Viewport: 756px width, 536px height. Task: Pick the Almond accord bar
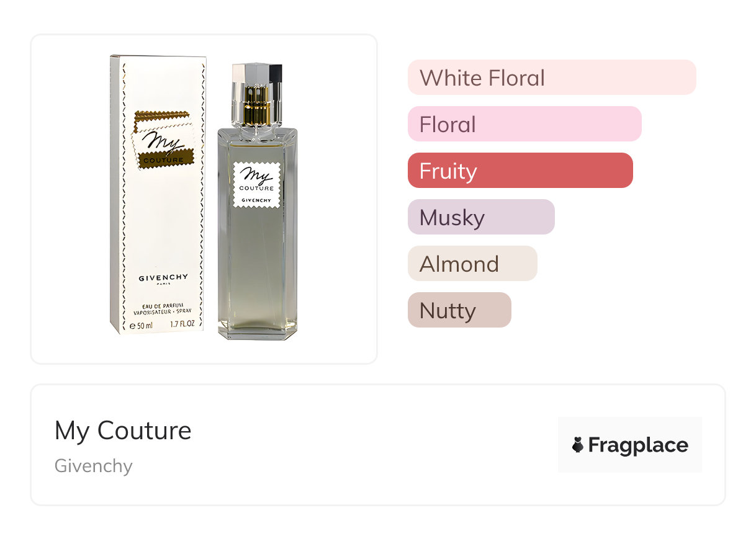[472, 264]
